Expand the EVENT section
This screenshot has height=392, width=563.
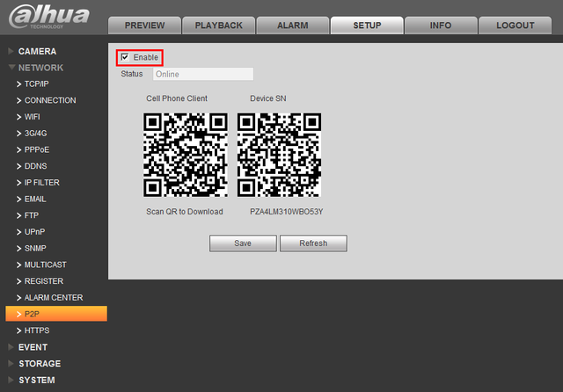coord(33,347)
